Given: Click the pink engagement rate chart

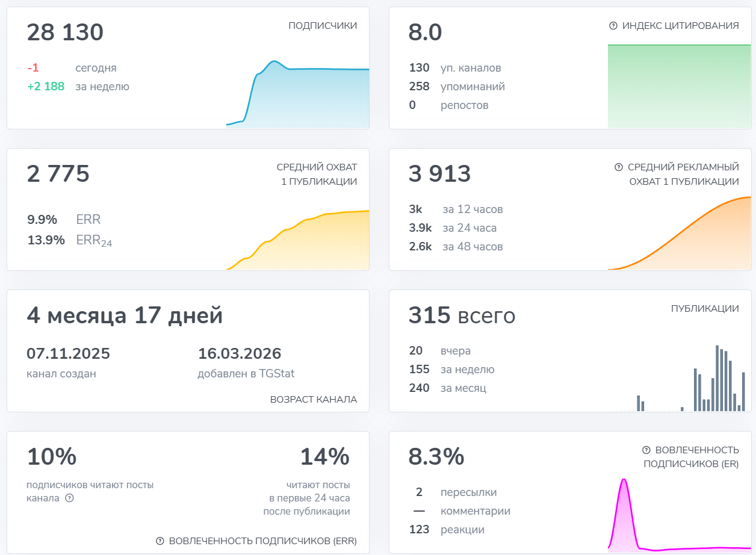Looking at the screenshot, I should [x=679, y=516].
